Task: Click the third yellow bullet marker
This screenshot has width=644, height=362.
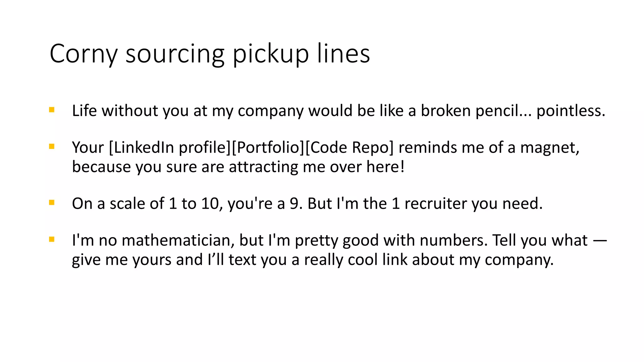Action: point(52,202)
